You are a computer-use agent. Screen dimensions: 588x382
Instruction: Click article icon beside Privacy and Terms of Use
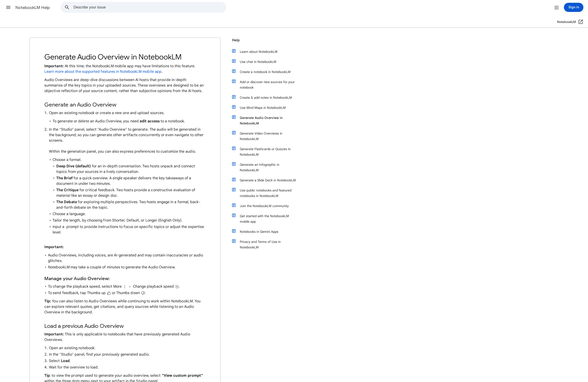pos(234,241)
